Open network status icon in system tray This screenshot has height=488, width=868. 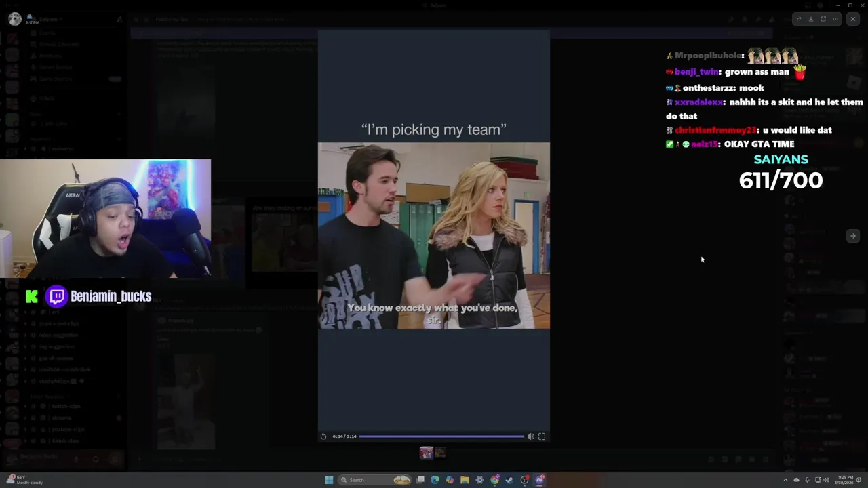point(818,480)
